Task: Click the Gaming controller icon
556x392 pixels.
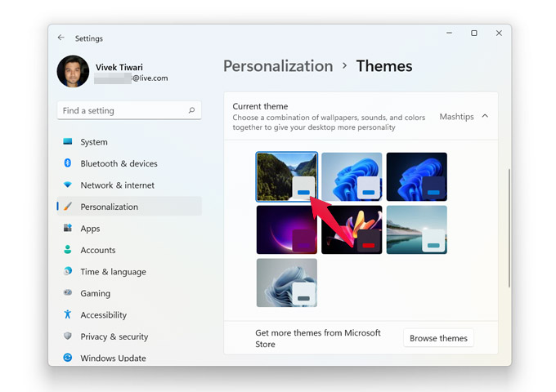Action: [x=67, y=292]
